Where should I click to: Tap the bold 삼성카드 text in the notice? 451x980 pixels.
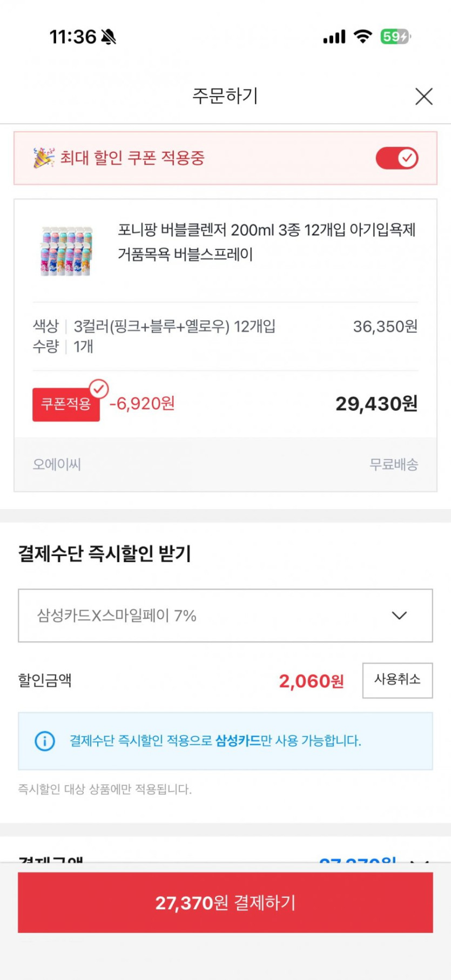[238, 741]
